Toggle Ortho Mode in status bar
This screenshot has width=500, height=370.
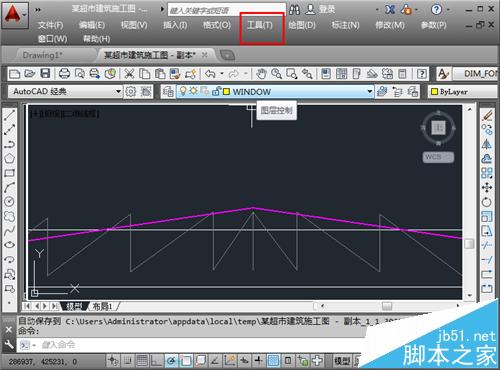[156, 361]
